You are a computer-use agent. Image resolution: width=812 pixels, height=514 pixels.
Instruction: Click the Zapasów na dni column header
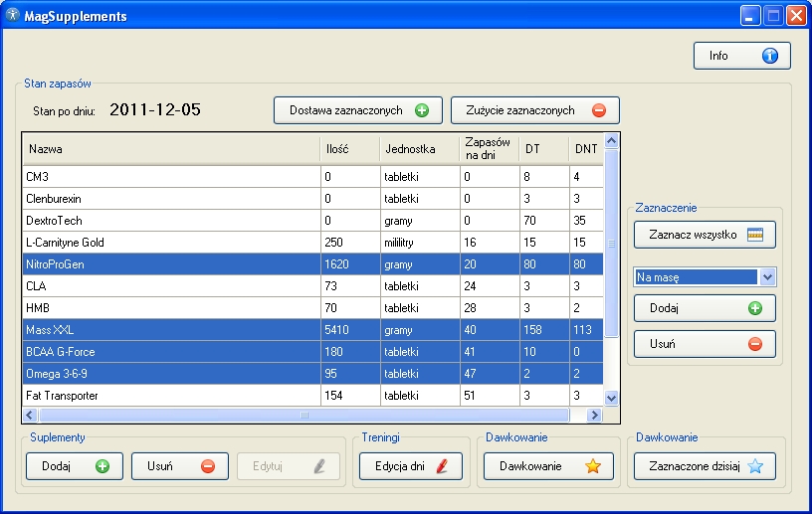(x=489, y=149)
